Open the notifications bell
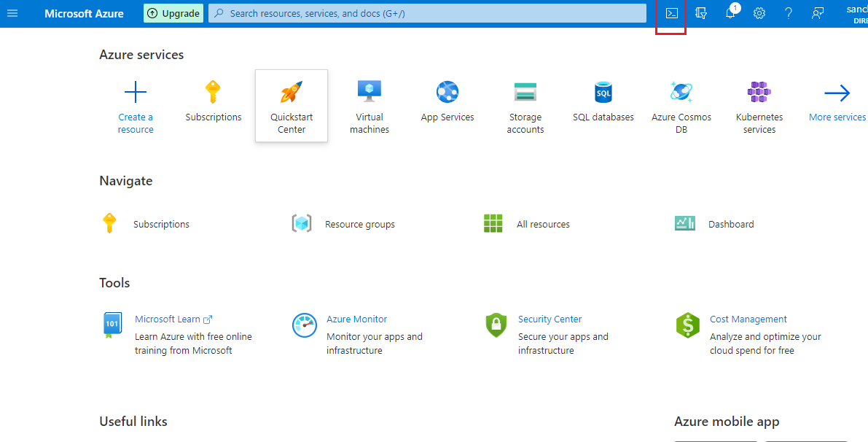The width and height of the screenshot is (868, 442). pos(730,13)
